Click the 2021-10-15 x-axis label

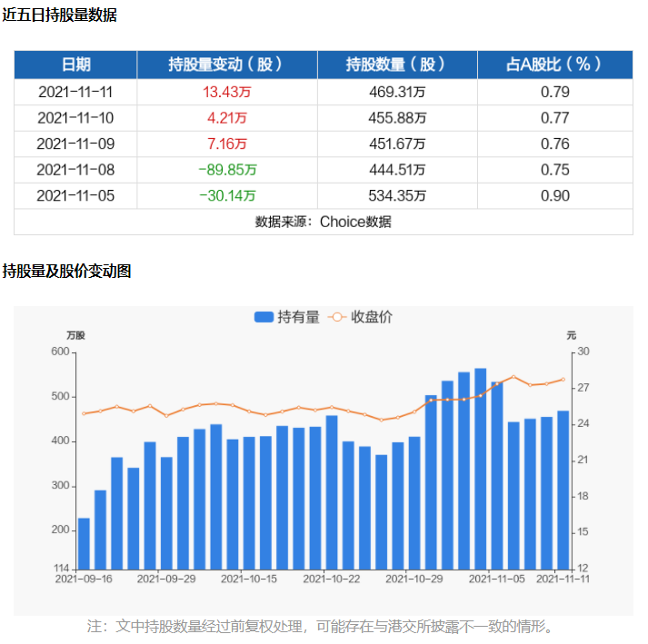coord(249,580)
